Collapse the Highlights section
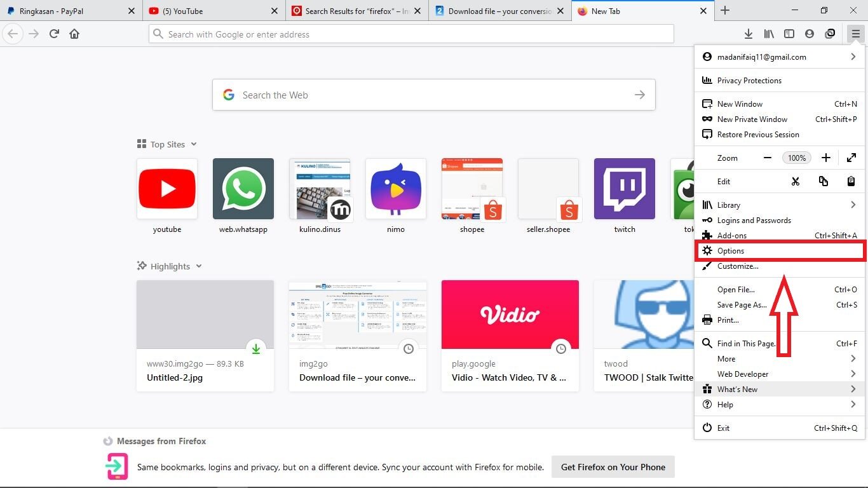 (199, 266)
